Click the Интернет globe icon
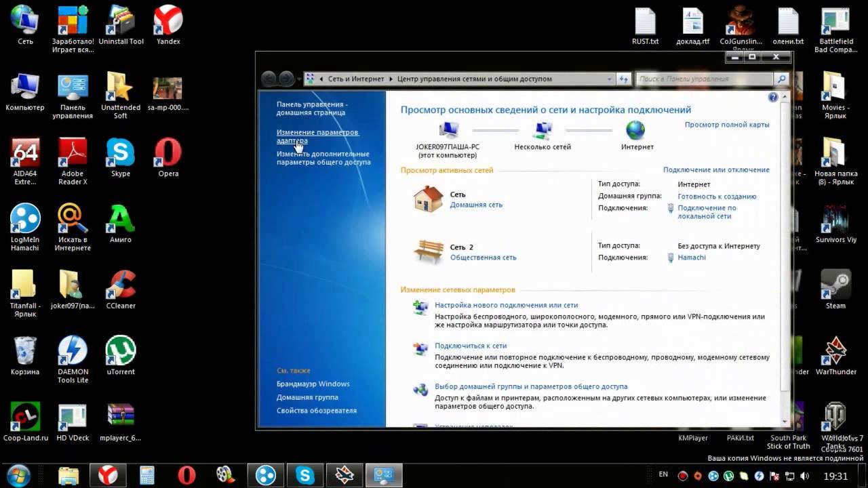Image resolution: width=868 pixels, height=488 pixels. tap(635, 129)
